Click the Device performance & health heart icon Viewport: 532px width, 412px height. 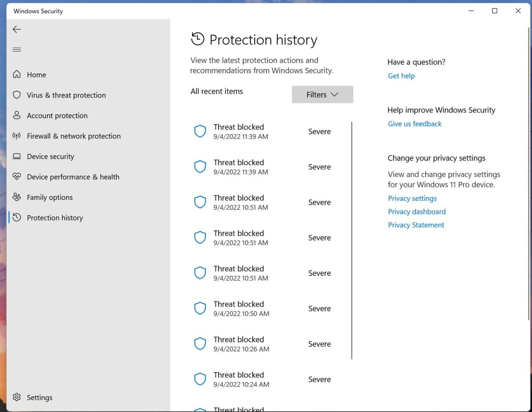(x=16, y=177)
